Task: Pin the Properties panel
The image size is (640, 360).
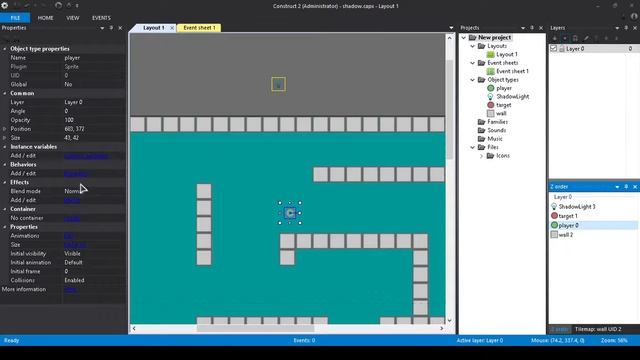Action: coord(111,28)
